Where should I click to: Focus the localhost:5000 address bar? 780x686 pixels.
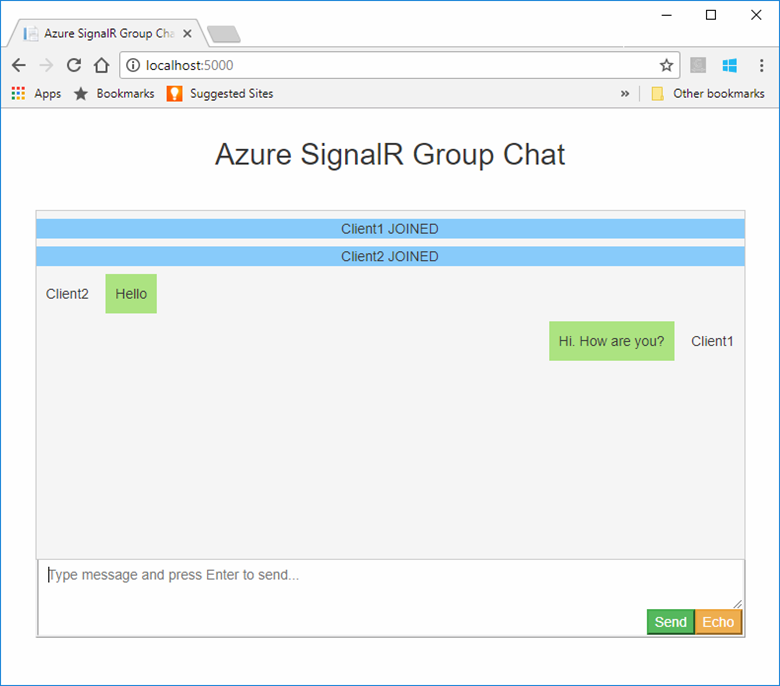click(x=400, y=65)
